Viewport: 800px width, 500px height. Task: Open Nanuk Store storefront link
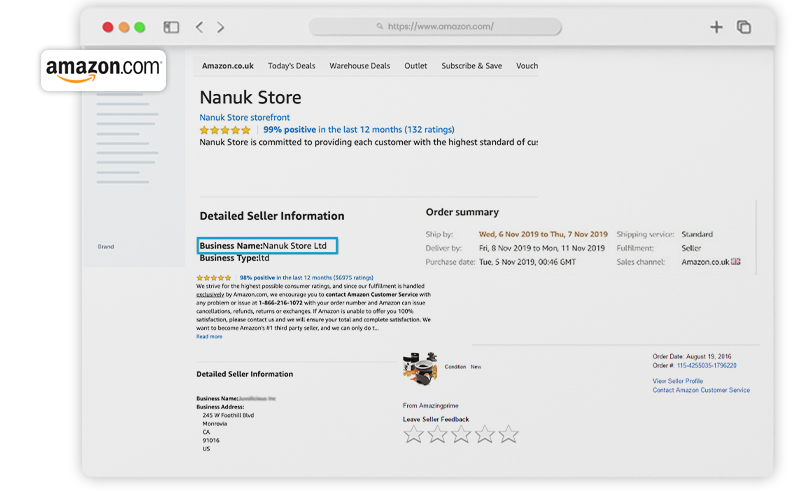(244, 117)
